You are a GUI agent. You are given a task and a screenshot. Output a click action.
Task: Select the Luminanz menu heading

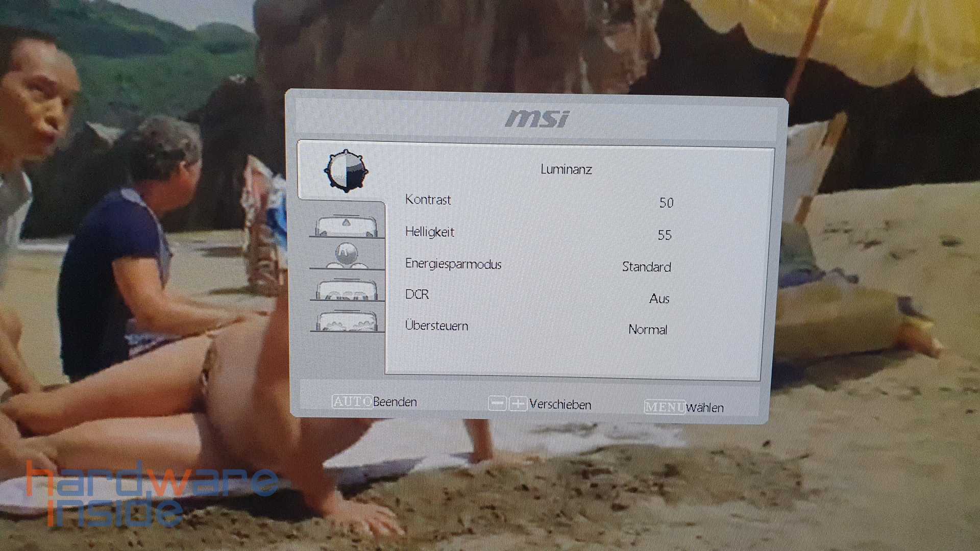coord(567,169)
